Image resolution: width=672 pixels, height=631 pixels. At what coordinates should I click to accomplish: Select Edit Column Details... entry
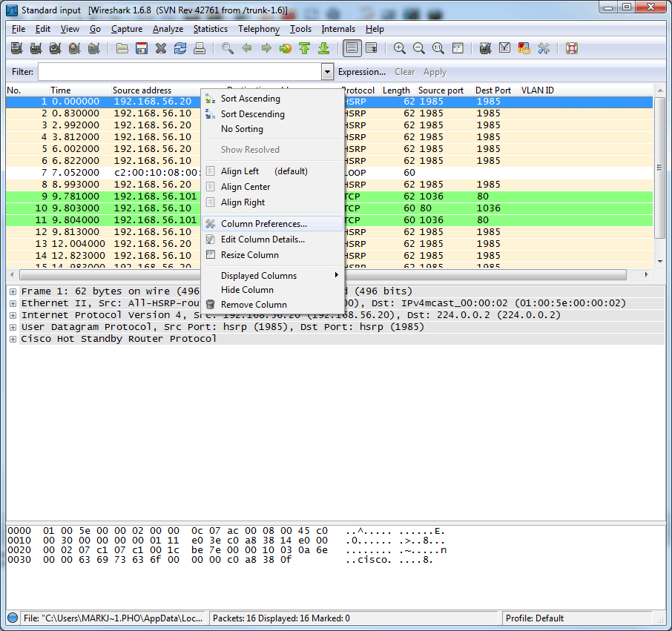pyautogui.click(x=272, y=239)
